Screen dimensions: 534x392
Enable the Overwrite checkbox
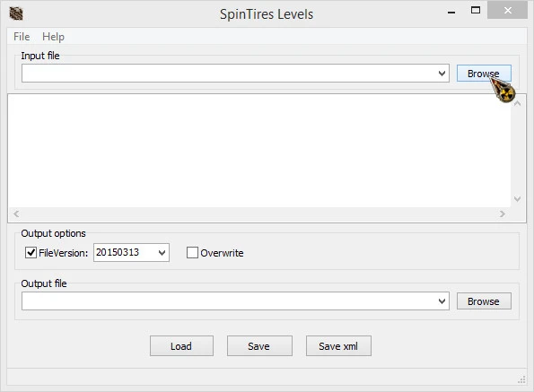click(192, 252)
